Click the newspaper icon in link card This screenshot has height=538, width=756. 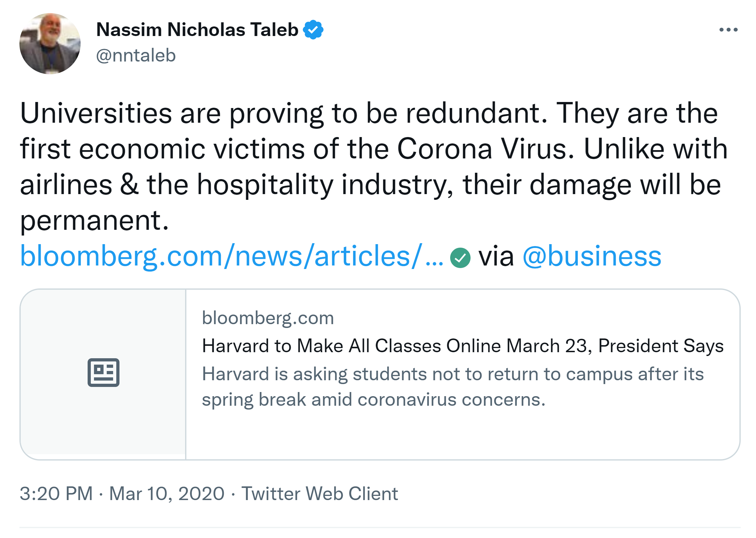pyautogui.click(x=103, y=372)
